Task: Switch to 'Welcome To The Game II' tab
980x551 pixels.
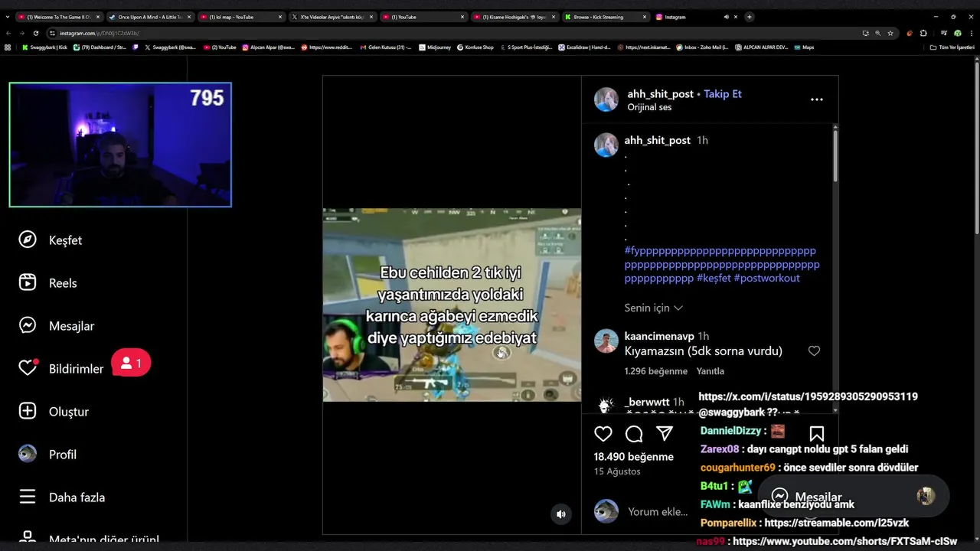Action: [58, 17]
